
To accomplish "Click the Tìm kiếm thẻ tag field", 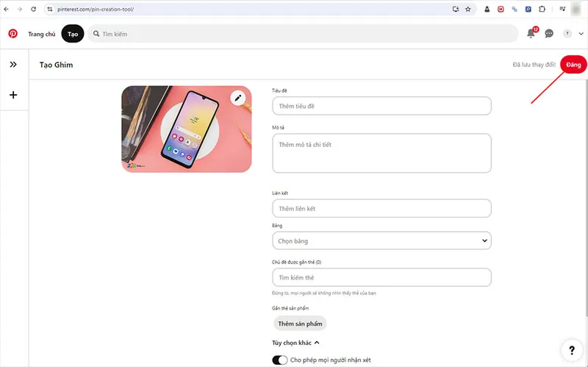I will 381,278.
